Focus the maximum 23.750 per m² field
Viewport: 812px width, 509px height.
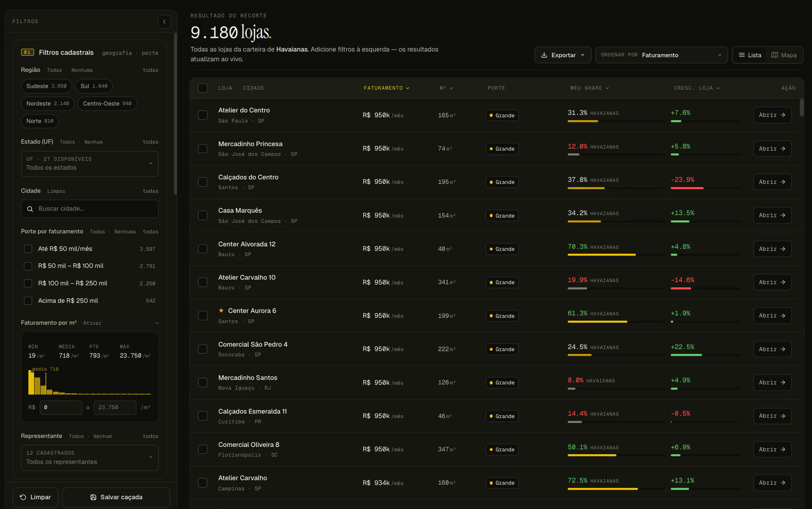click(x=115, y=408)
